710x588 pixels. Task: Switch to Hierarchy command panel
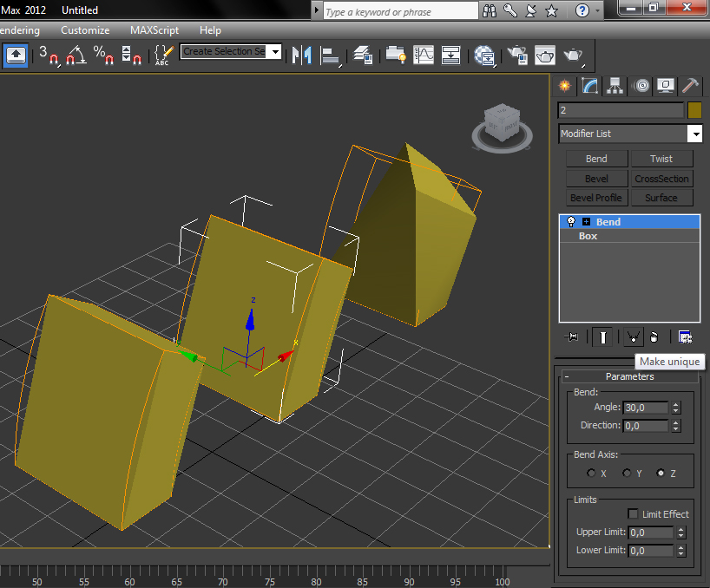coord(615,86)
